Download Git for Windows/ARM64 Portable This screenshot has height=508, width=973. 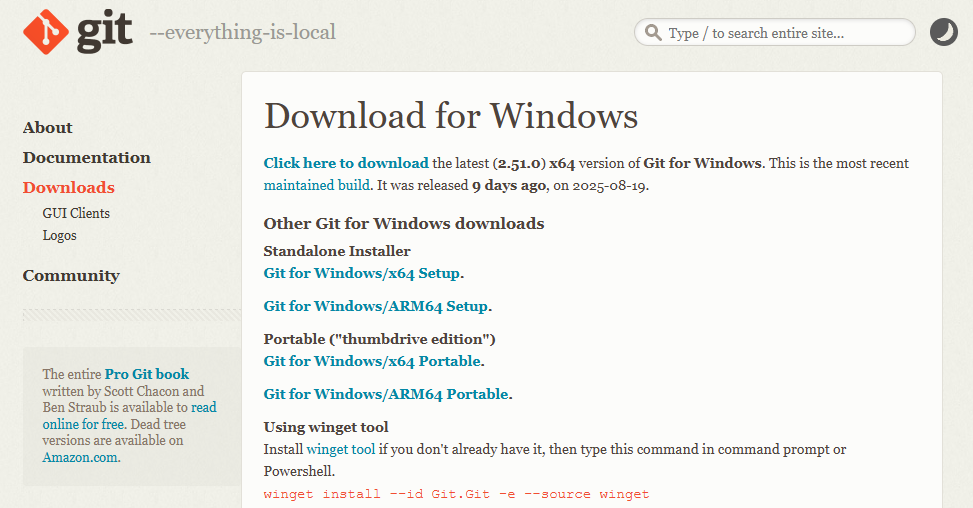point(386,394)
